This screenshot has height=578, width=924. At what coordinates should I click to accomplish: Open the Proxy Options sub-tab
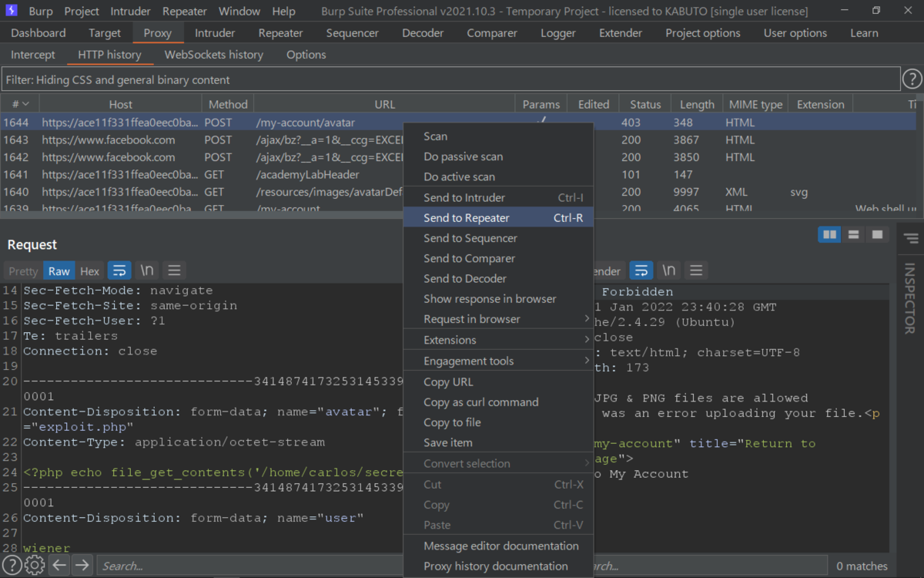[306, 55]
